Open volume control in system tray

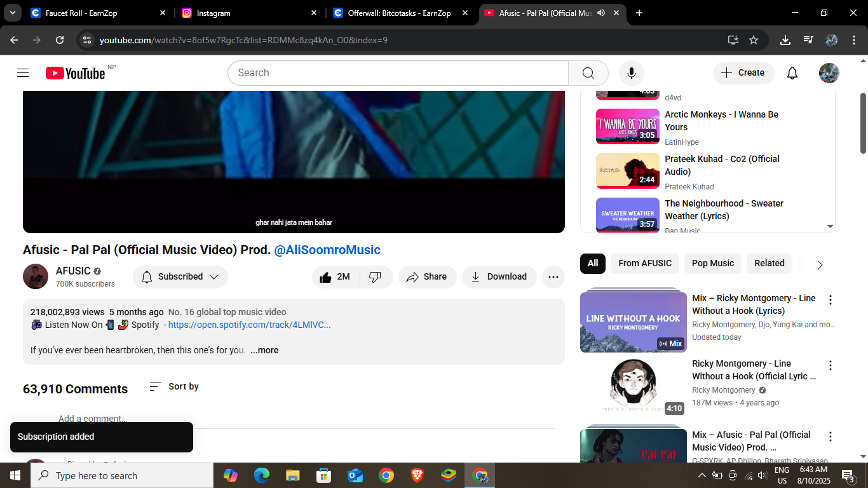coord(763,475)
